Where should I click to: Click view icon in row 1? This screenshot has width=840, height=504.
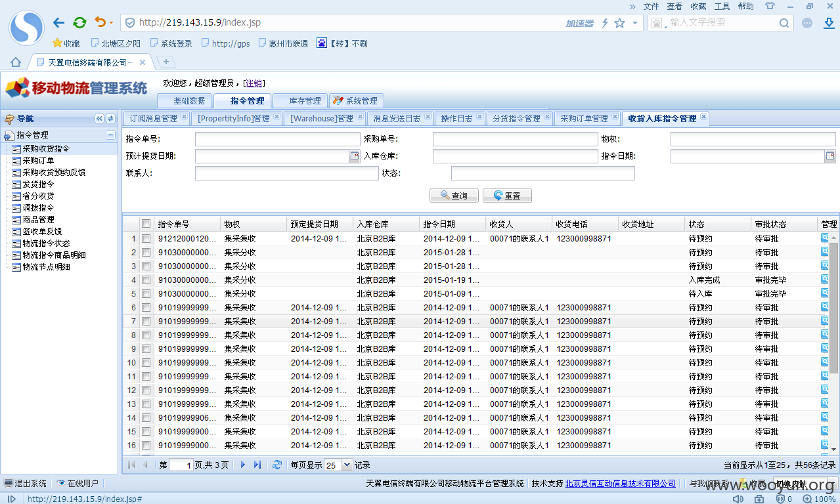coord(825,238)
